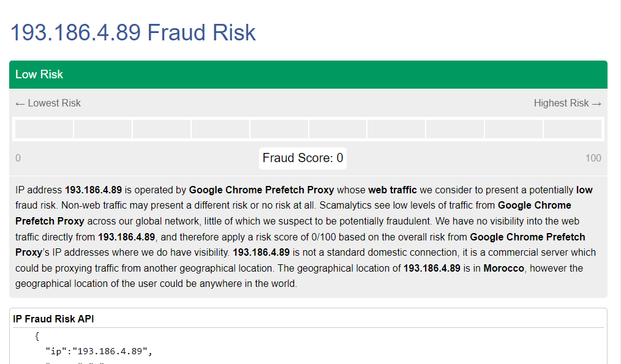Click the "← Lowest Risk" label
621x364 pixels.
[48, 103]
